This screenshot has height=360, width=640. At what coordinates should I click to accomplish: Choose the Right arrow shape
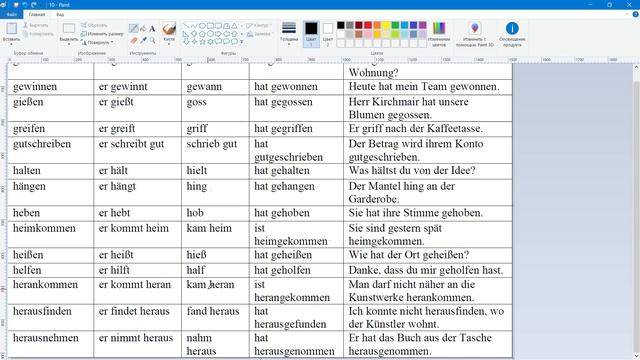(218, 33)
